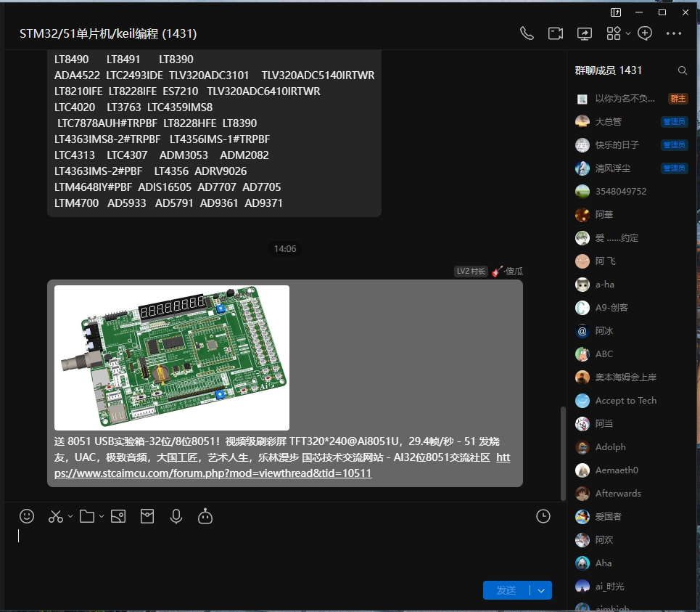Expand the chevron beside the apps grid

(628, 33)
